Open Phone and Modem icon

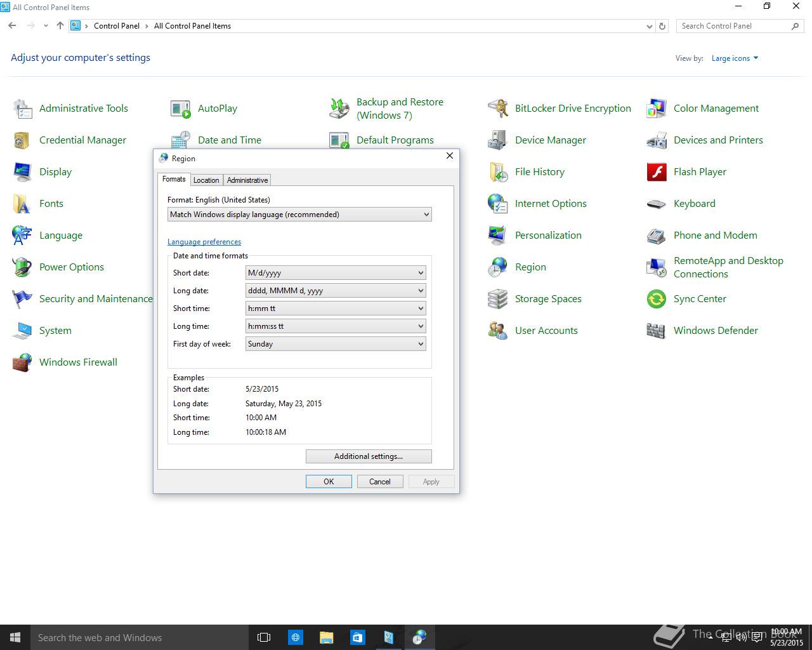pos(657,235)
